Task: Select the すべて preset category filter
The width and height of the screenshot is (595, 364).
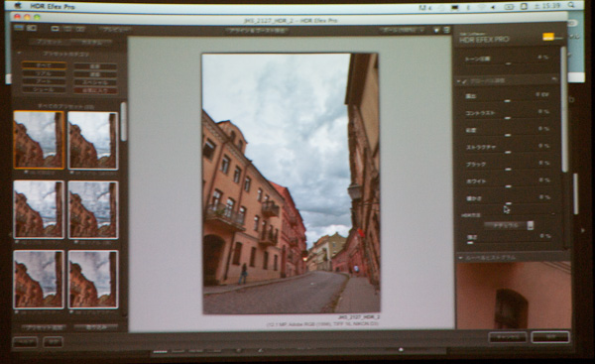Action: point(44,65)
